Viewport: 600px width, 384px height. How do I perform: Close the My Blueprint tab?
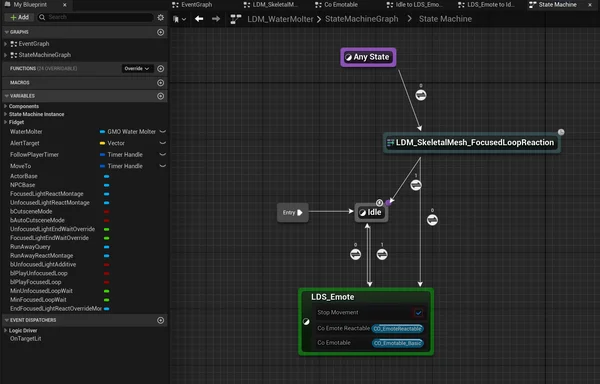click(x=65, y=5)
